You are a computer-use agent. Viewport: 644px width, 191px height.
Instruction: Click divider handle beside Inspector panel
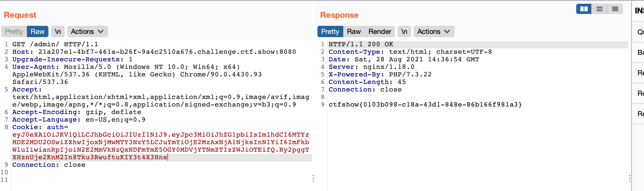tap(629, 178)
